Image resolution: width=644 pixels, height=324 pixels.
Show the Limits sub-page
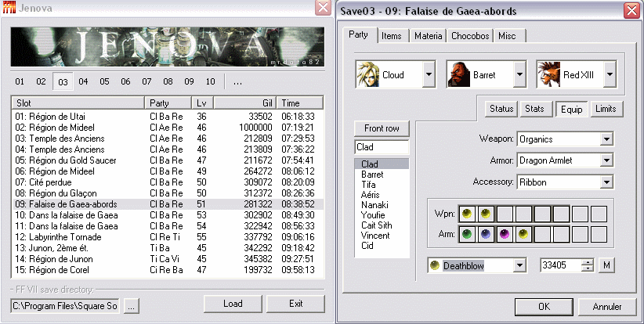[x=606, y=109]
